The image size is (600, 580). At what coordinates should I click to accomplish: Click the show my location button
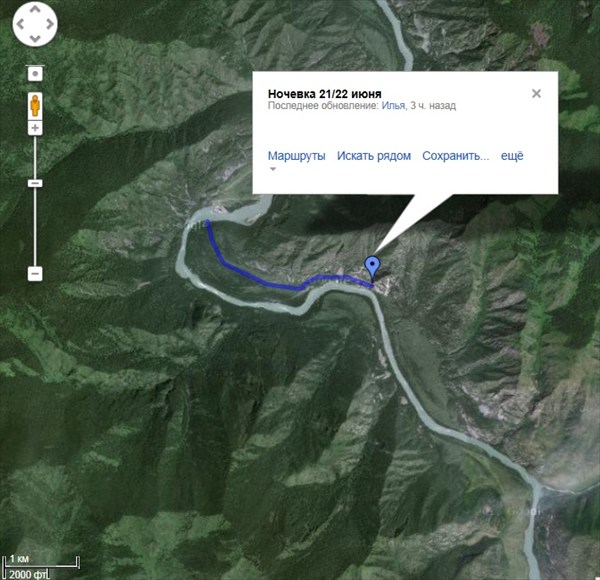(35, 73)
